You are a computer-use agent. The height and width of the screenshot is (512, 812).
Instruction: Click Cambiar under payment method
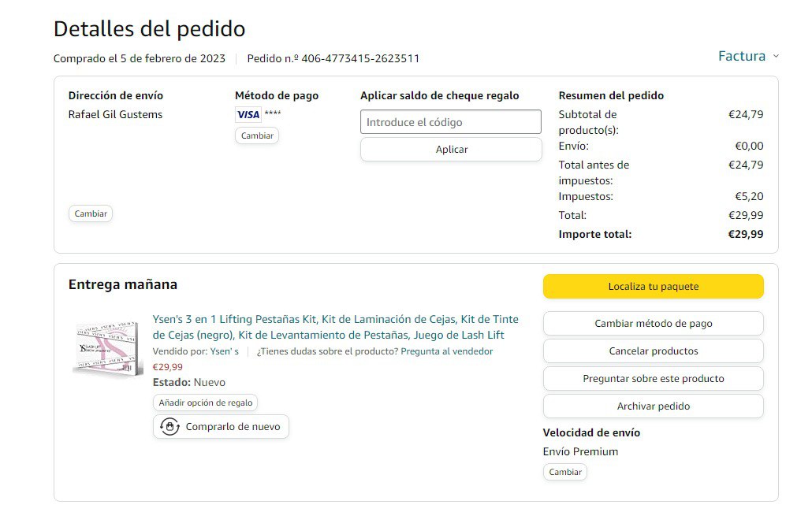[x=257, y=135]
